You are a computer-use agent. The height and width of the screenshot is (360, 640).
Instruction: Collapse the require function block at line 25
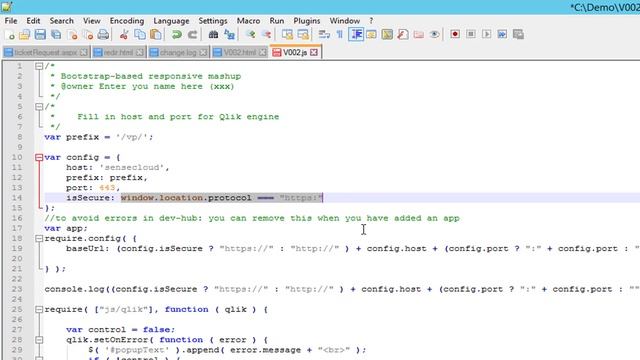point(39,309)
